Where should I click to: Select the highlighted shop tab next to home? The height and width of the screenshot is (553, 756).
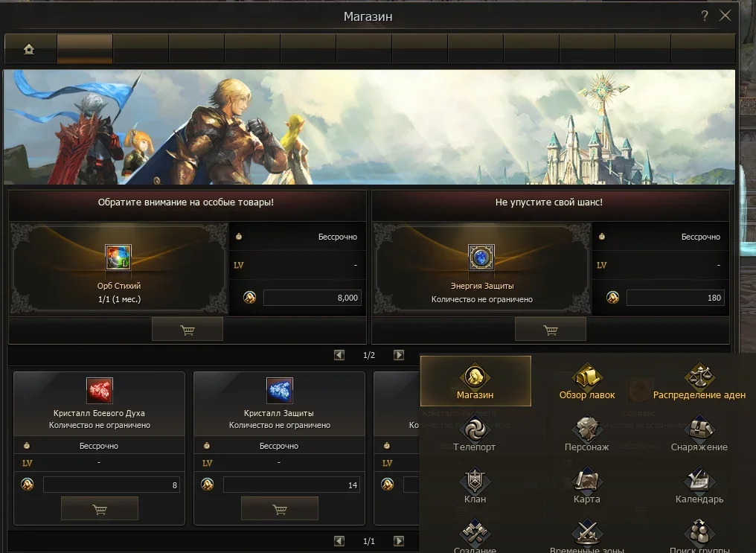click(x=85, y=48)
